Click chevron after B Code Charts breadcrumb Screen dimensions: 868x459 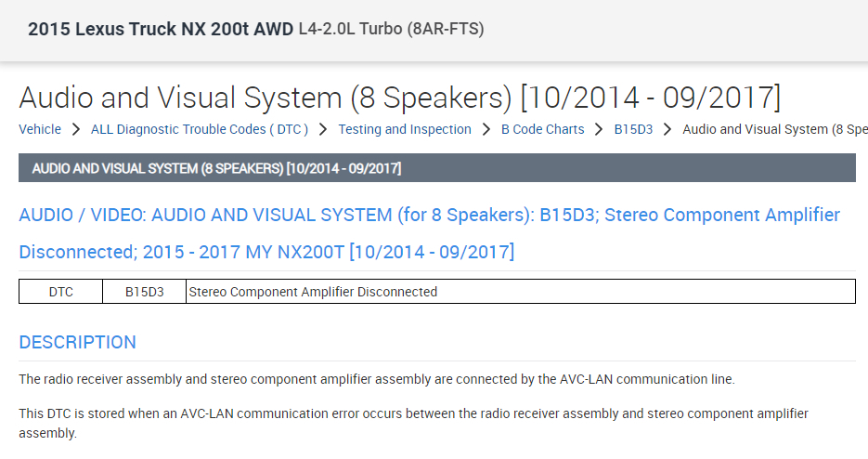pyautogui.click(x=600, y=129)
